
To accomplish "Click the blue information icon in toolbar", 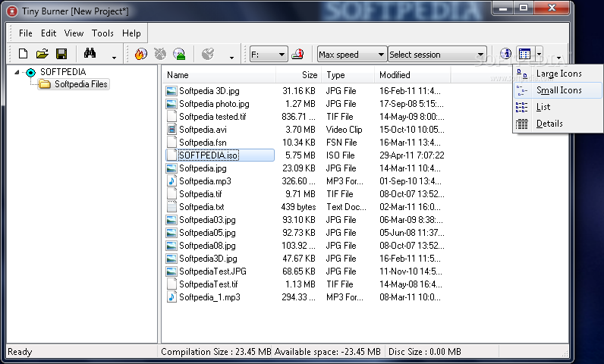I will pos(505,54).
